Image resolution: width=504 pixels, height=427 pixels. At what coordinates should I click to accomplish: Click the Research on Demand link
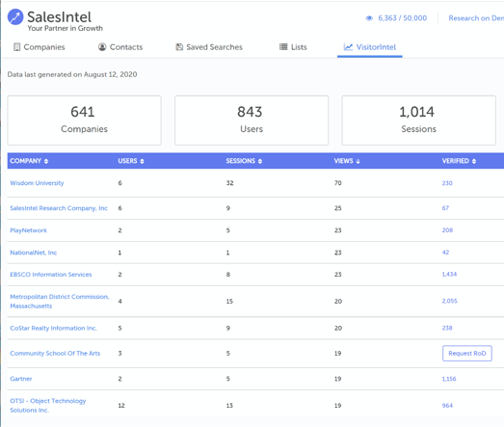click(476, 18)
